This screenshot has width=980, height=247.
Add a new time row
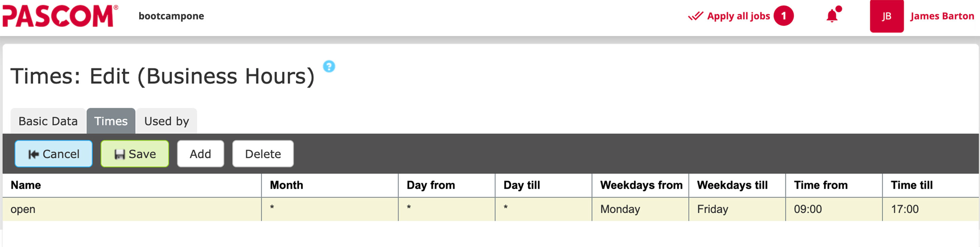(201, 154)
